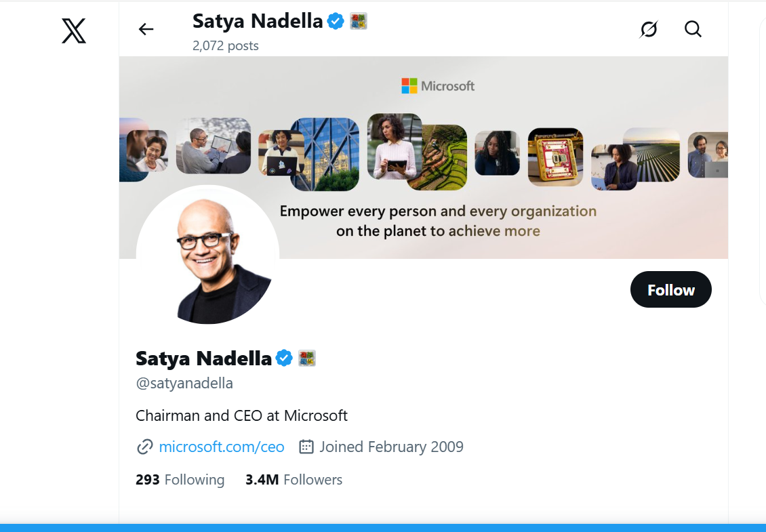766x532 pixels.
Task: Click the affiliation badge after the verified checkmark
Action: coord(307,358)
